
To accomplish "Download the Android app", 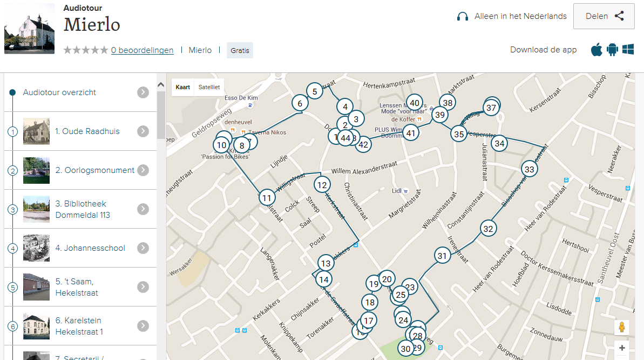I will [x=612, y=50].
